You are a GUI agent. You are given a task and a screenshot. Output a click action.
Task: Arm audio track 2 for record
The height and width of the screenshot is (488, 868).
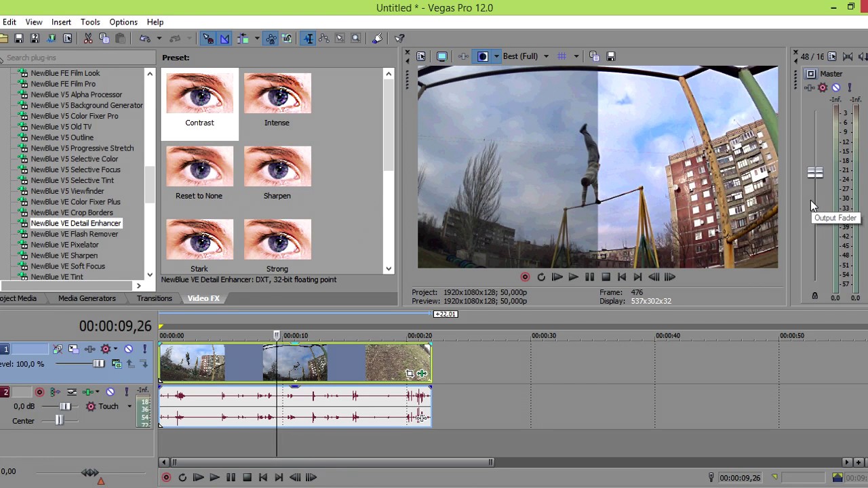[39, 392]
